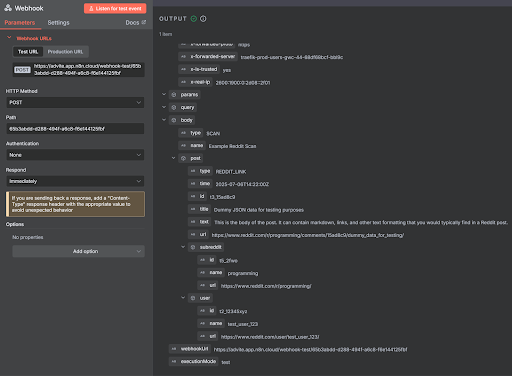Select the Production URL toggle
This screenshot has height=376, width=512.
(65, 52)
